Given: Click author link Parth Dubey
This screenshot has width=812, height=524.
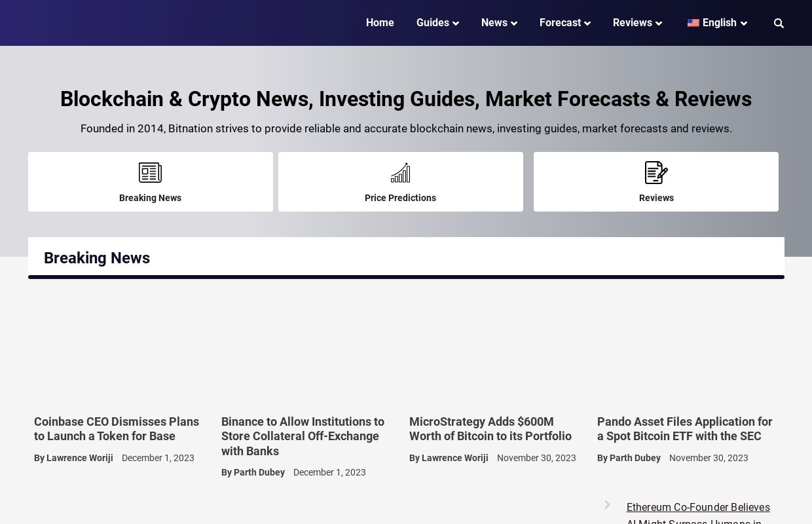Looking at the screenshot, I should [x=259, y=472].
